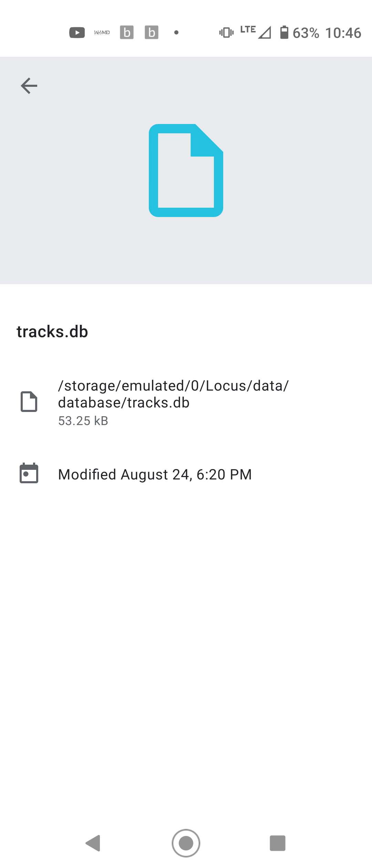Tap the first 'b' notification icon
Screen dimensions: 372x868
(127, 33)
